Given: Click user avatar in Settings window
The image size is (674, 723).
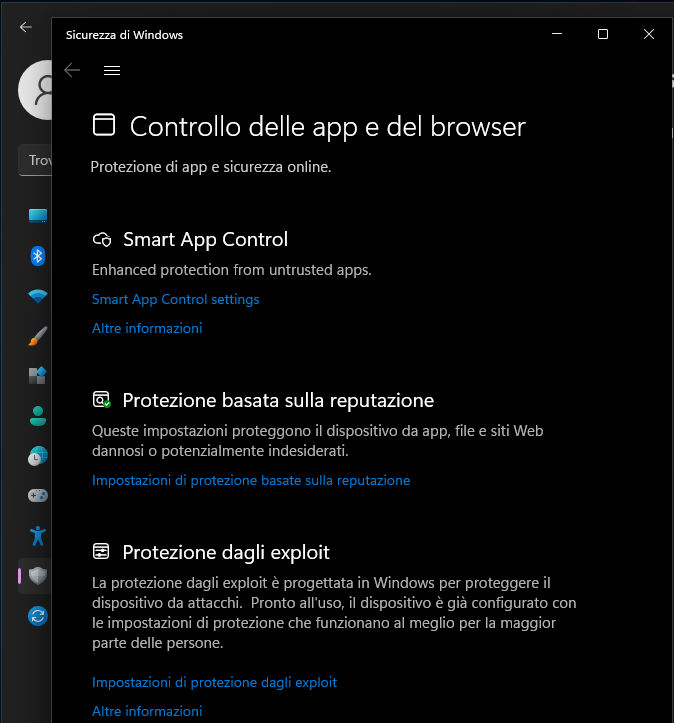Looking at the screenshot, I should coord(35,90).
